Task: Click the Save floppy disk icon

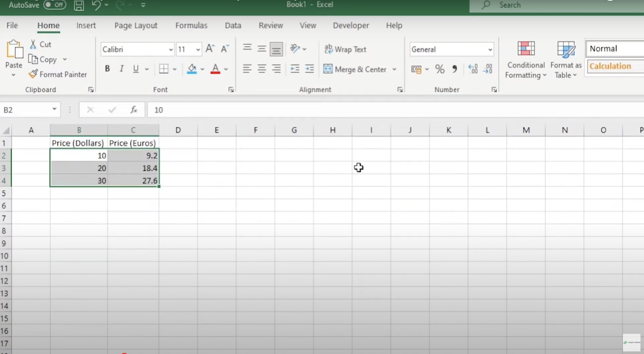Action: coord(79,5)
